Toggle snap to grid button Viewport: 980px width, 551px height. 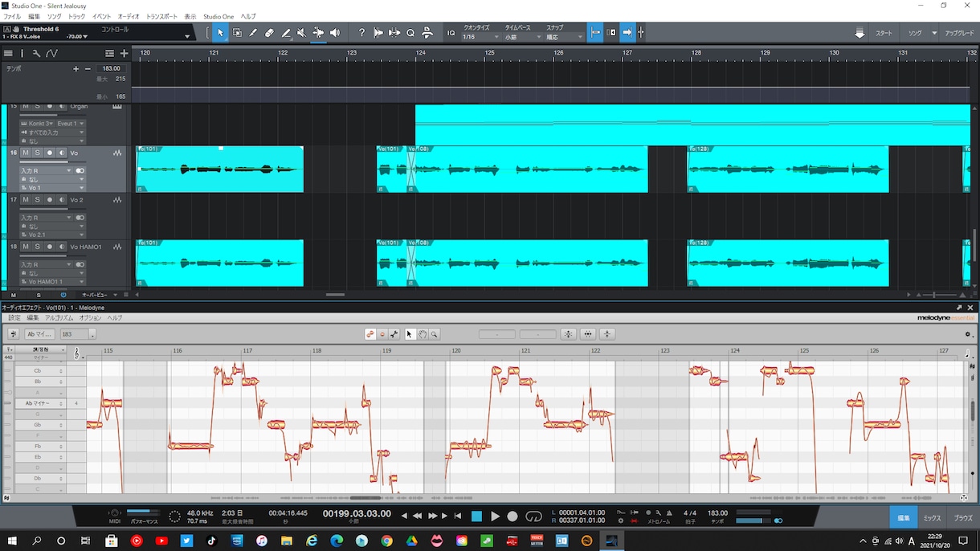pyautogui.click(x=595, y=33)
